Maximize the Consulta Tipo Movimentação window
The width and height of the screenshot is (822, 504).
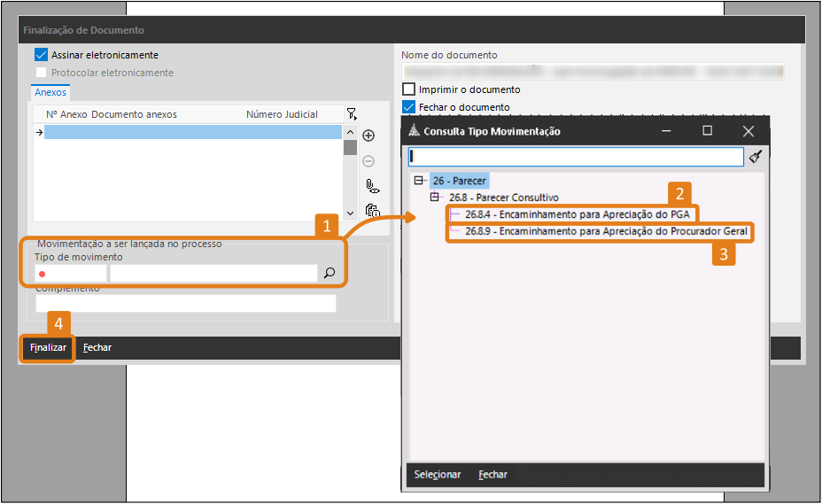click(707, 130)
